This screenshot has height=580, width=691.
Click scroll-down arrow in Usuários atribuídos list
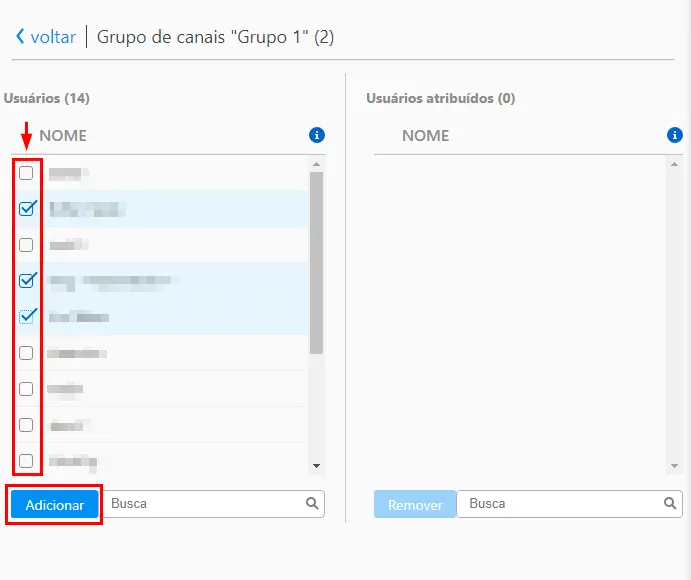click(x=674, y=466)
